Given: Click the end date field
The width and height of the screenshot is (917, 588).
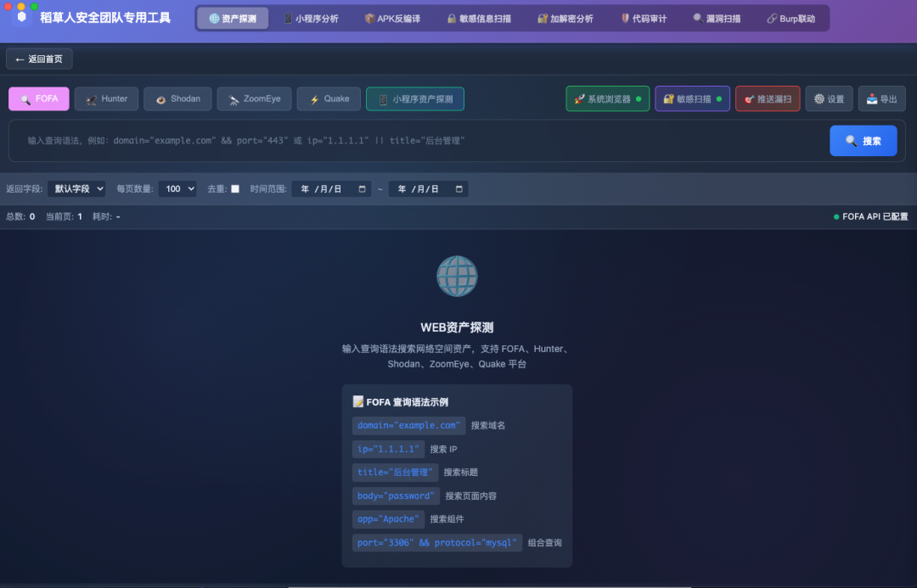Looking at the screenshot, I should [x=429, y=189].
